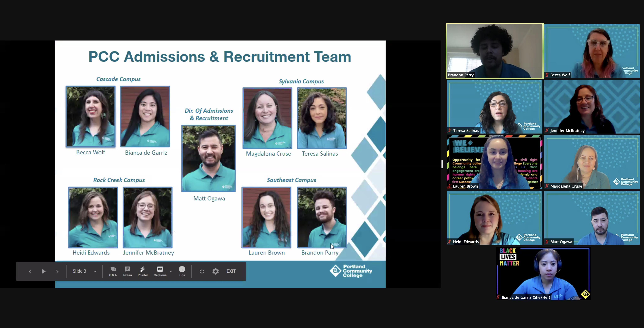Select Becca Wolf's video tile
Screen dimensions: 644x328
[x=592, y=51]
